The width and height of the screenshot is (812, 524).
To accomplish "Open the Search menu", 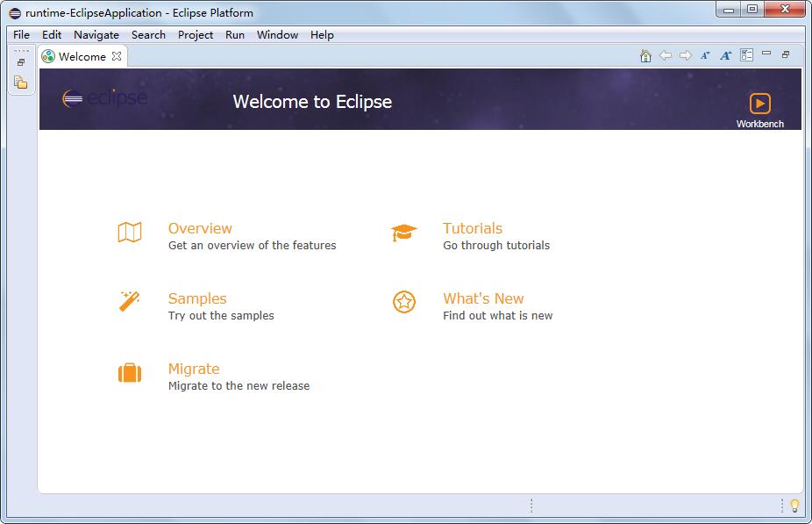I will point(148,35).
